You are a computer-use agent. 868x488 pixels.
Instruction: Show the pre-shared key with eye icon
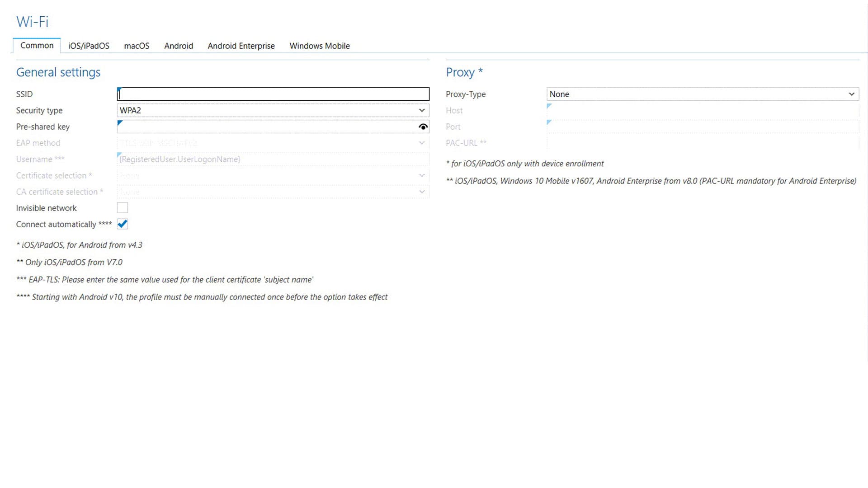point(423,127)
